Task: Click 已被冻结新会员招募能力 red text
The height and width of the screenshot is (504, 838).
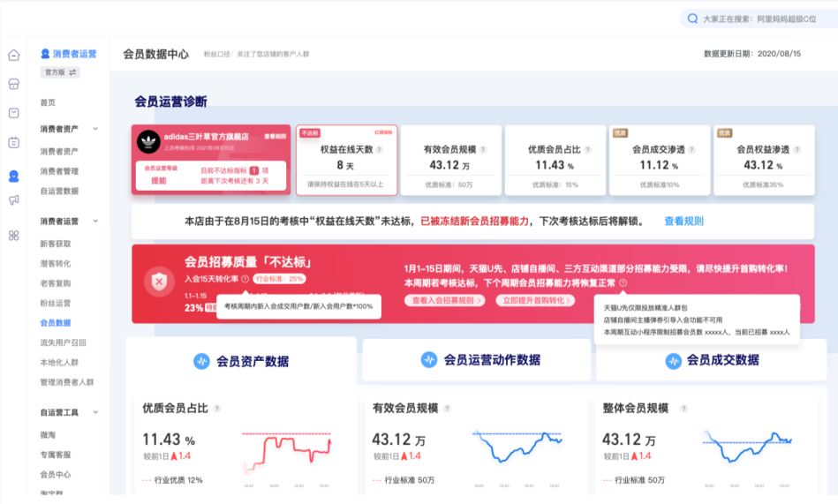Action: (474, 222)
